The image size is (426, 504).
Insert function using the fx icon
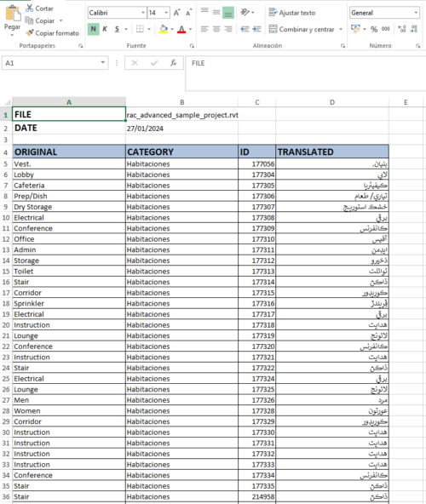click(x=174, y=63)
